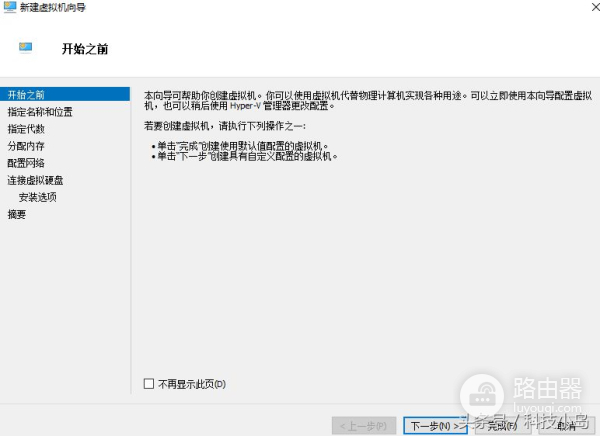600x436 pixels.
Task: Click the intro paragraph beginning 本向导可帮助你创建虚拟机
Action: point(368,100)
